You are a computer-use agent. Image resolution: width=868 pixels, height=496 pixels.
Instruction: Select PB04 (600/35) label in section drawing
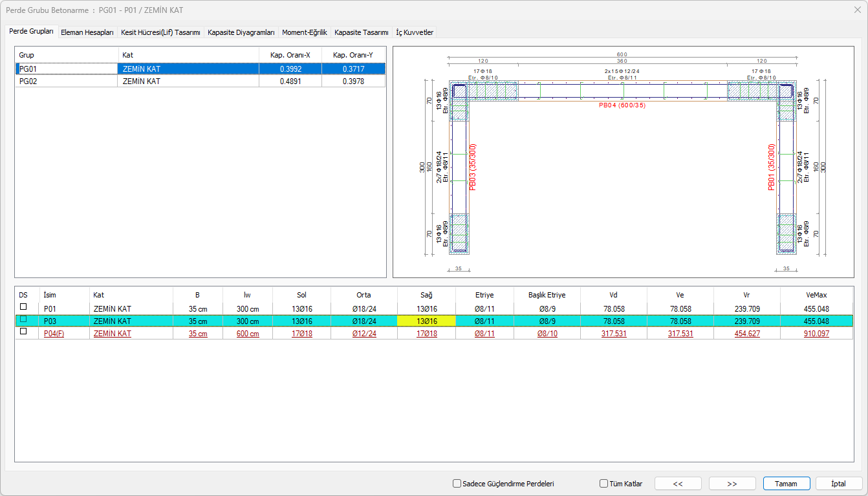(x=624, y=105)
